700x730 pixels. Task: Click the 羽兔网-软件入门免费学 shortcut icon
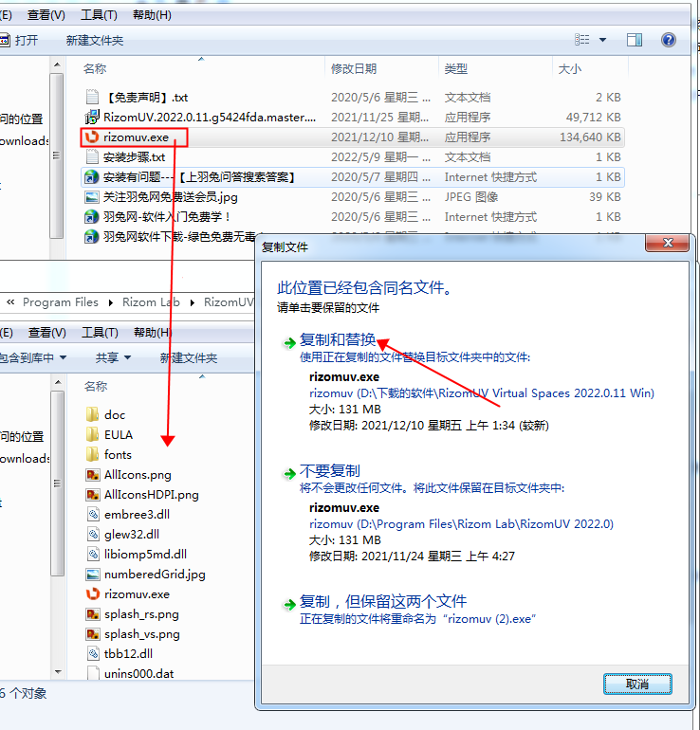click(91, 217)
